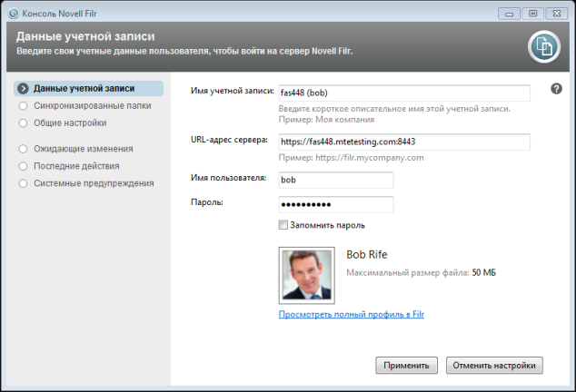
Task: Open help via question mark icon
Action: (x=556, y=88)
